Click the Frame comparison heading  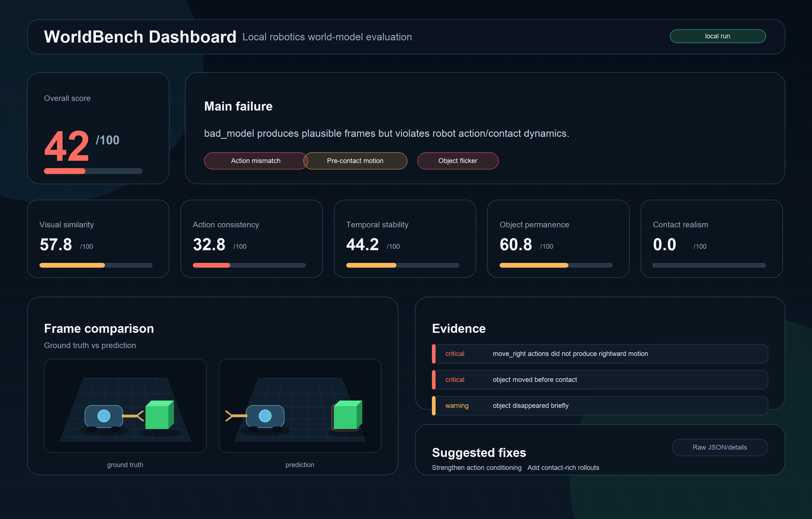99,329
